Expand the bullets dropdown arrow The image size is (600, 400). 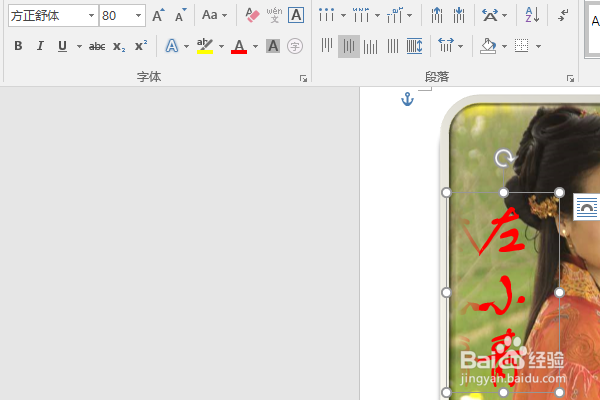click(x=343, y=16)
